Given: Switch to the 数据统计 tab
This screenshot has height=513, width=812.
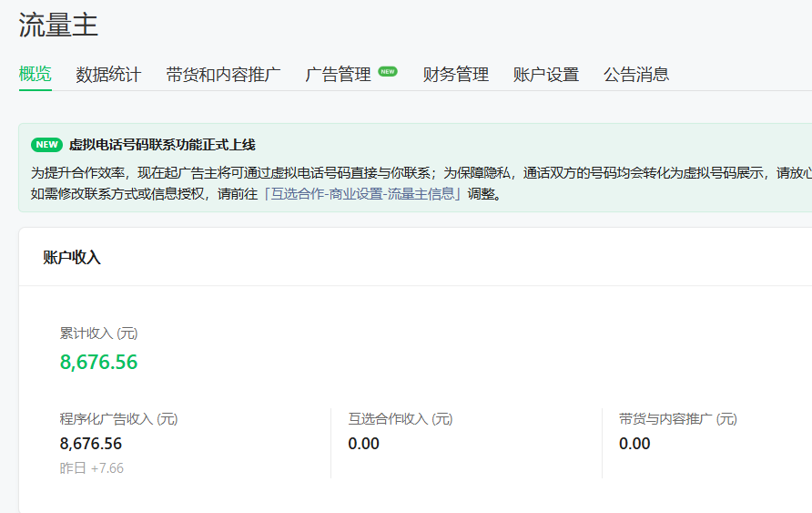Looking at the screenshot, I should pyautogui.click(x=108, y=74).
